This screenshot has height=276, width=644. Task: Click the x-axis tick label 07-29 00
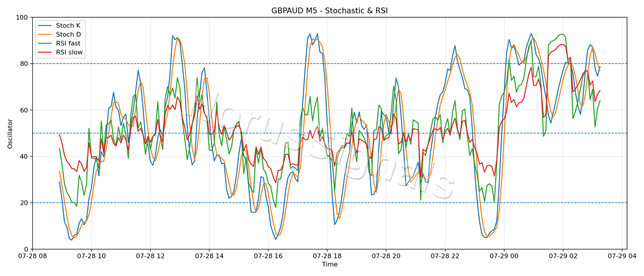point(504,256)
